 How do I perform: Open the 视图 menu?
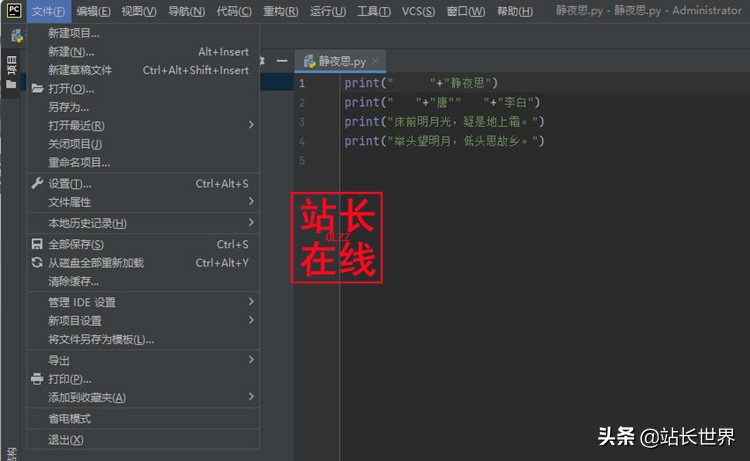[x=139, y=11]
